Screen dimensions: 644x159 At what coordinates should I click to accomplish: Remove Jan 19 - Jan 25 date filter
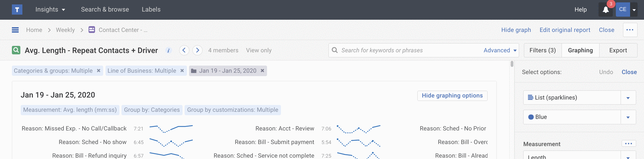[x=262, y=71]
